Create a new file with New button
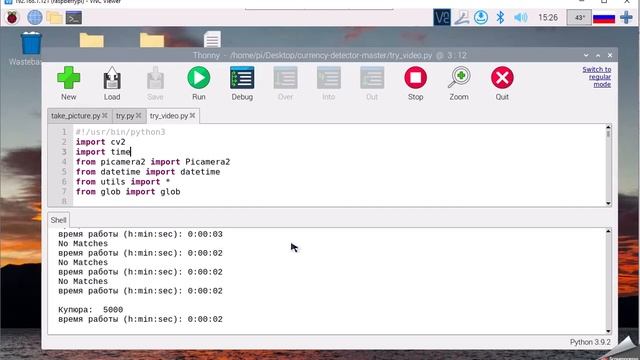The image size is (640, 360). coord(69,83)
